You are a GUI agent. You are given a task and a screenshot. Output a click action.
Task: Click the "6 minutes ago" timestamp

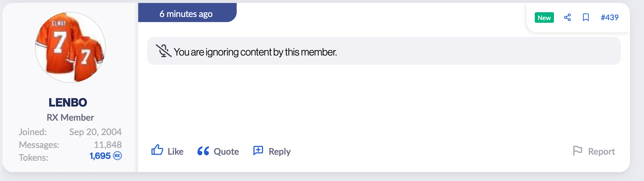tap(186, 14)
